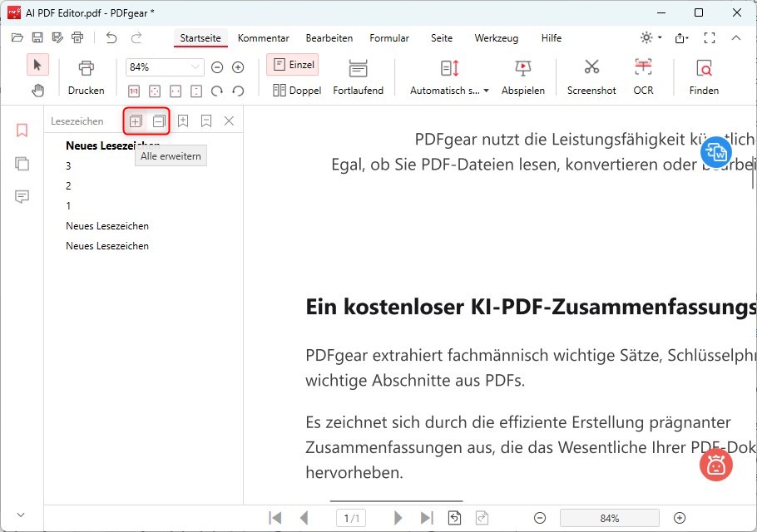Switch to Startseite tab
This screenshot has width=757, height=532.
200,38
